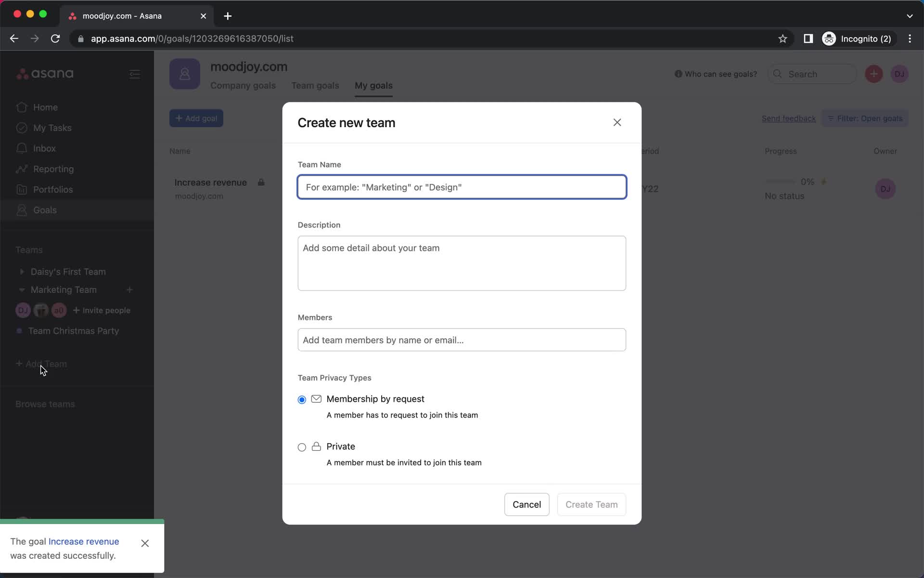This screenshot has width=924, height=578.
Task: Reload the page with the refresh icon
Action: click(55, 39)
